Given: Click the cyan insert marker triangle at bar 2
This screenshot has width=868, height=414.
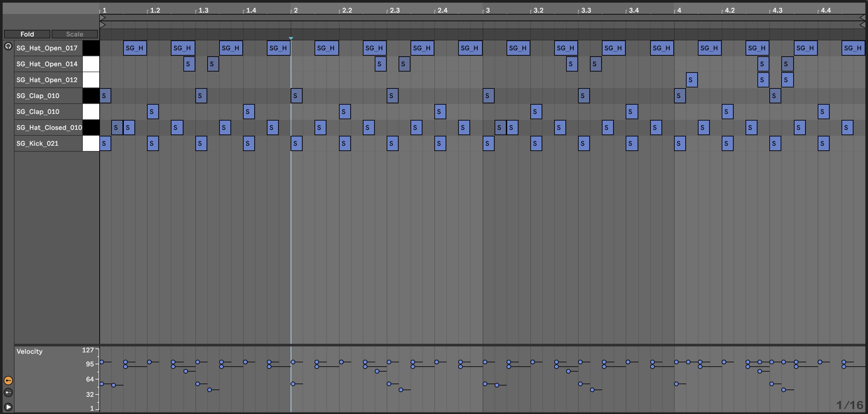Looking at the screenshot, I should pos(291,38).
